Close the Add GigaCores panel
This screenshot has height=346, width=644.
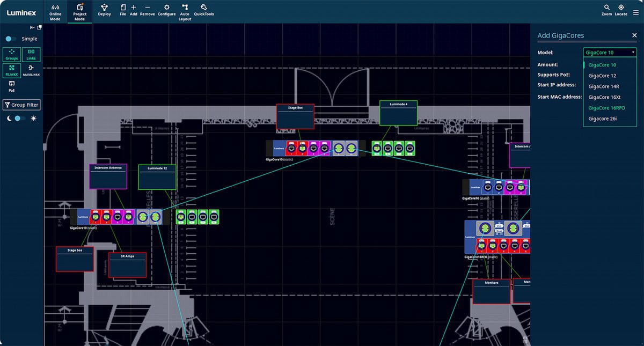tap(634, 35)
